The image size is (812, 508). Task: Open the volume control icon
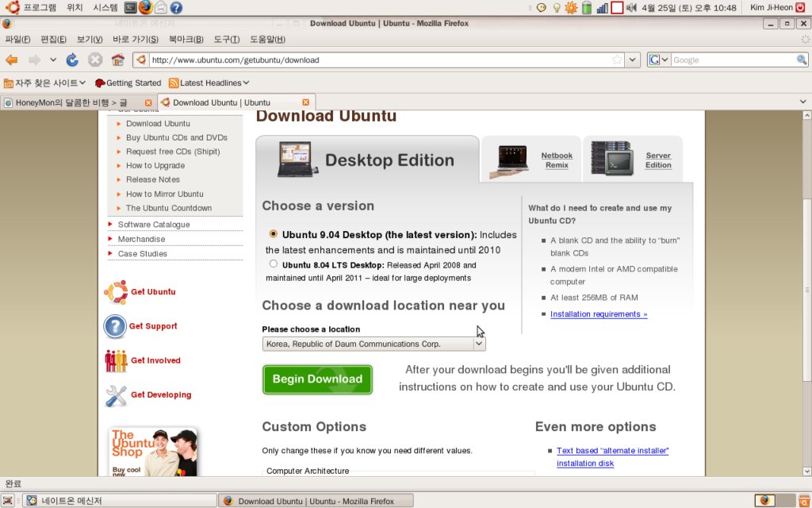pyautogui.click(x=631, y=8)
